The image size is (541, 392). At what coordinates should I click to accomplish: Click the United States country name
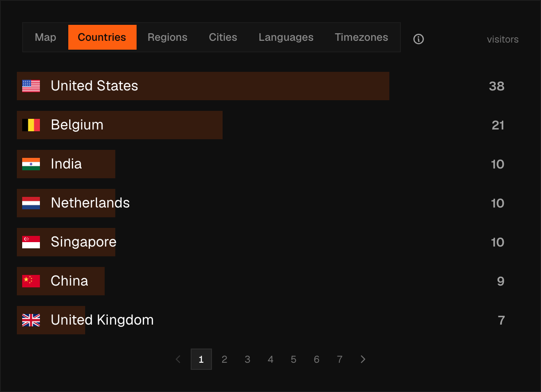click(94, 86)
